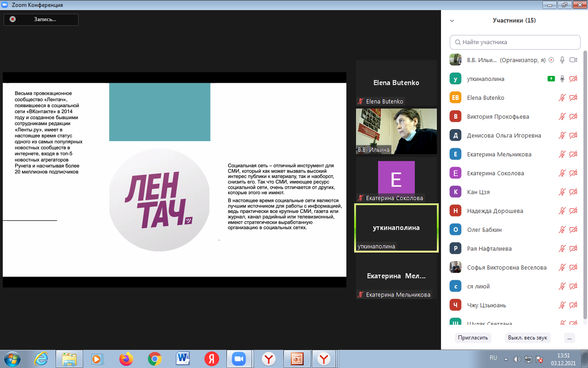This screenshot has width=588, height=368.
Task: Unmute Виктория Прокофьева's microphone
Action: coord(562,116)
